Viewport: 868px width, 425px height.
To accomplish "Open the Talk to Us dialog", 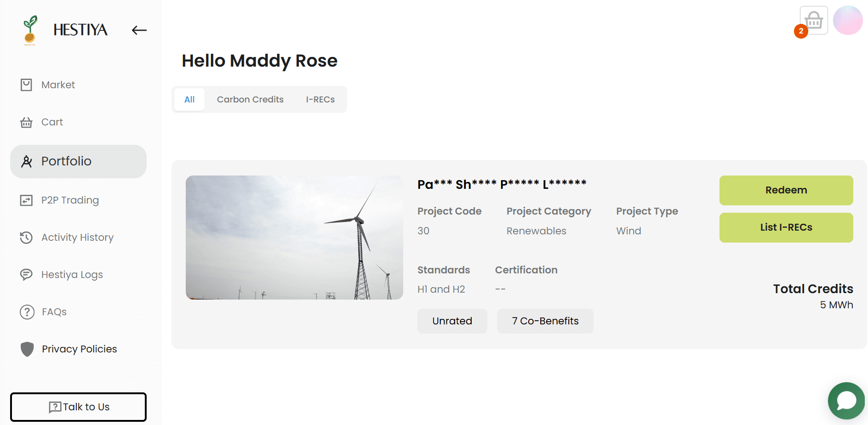I will click(78, 407).
